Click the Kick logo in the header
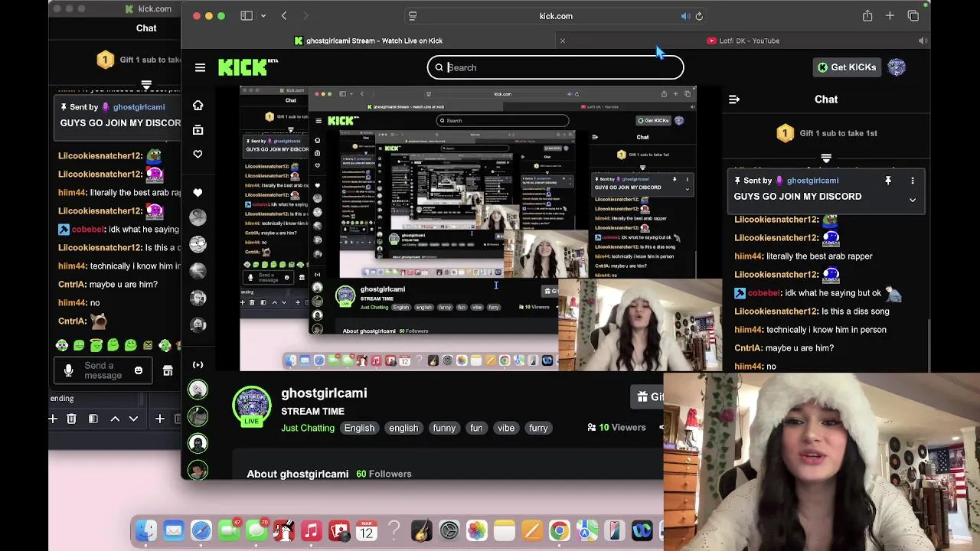 [x=247, y=67]
